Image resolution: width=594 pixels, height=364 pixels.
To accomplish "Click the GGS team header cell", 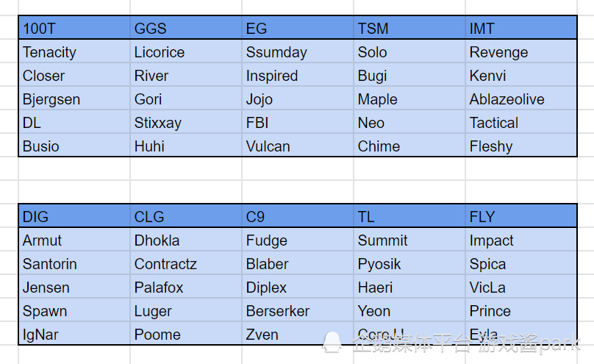I will pos(185,29).
